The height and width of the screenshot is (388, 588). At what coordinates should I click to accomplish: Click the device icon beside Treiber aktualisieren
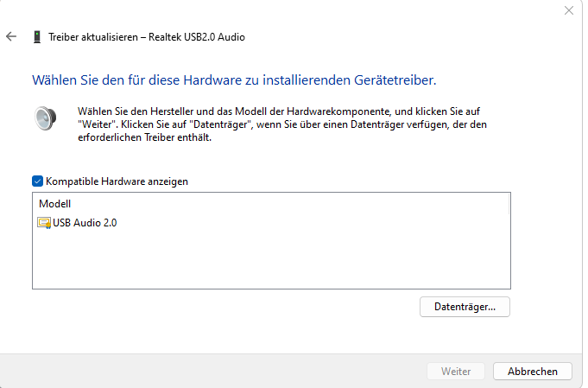click(x=37, y=37)
